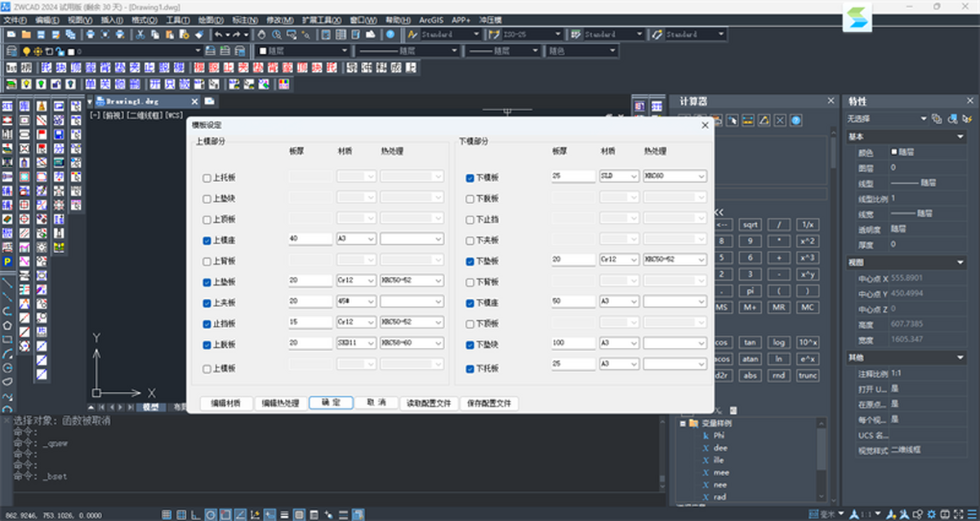Click the 编辑材质 button

(x=225, y=403)
